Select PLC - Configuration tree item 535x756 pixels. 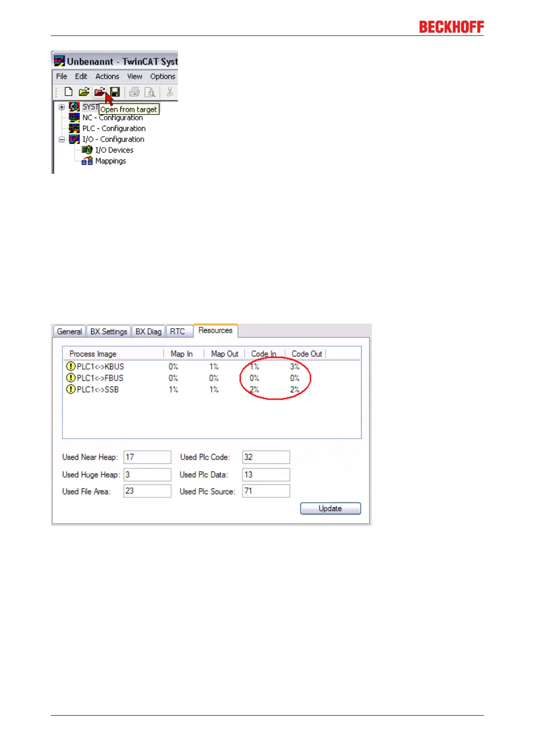114,128
